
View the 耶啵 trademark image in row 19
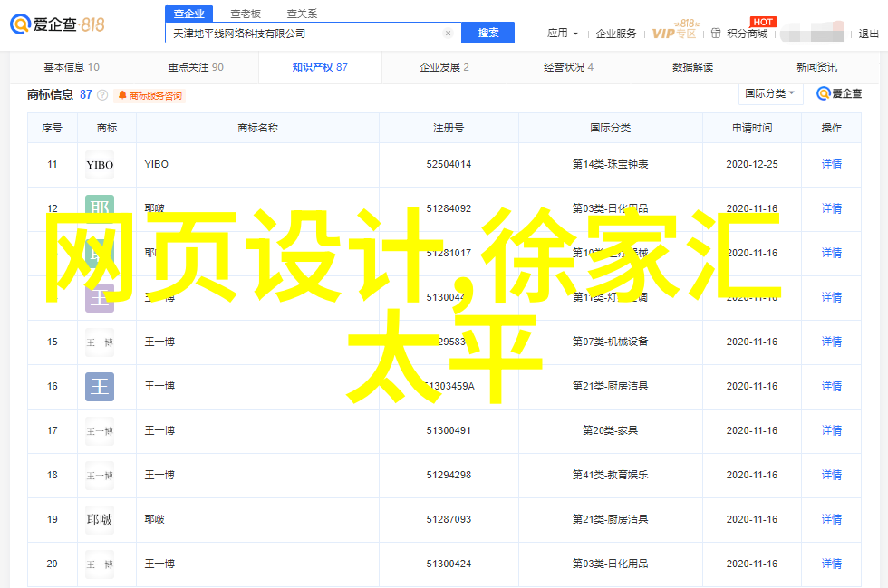click(x=100, y=520)
